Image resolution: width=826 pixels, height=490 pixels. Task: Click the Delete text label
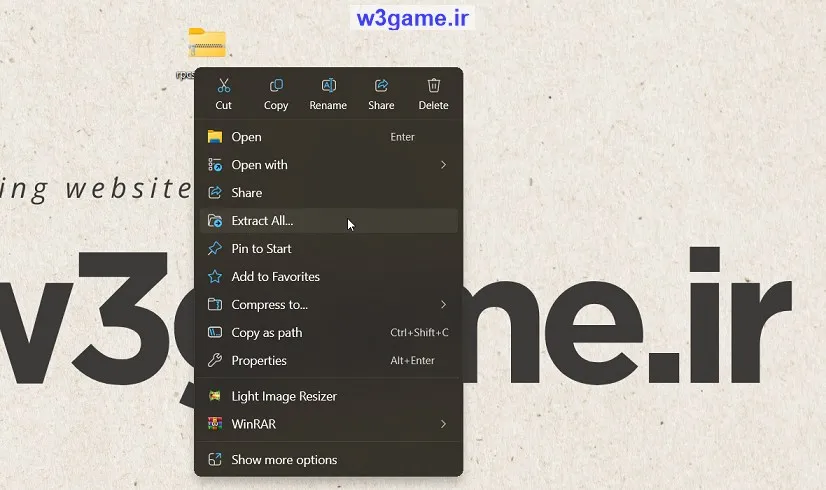[434, 105]
